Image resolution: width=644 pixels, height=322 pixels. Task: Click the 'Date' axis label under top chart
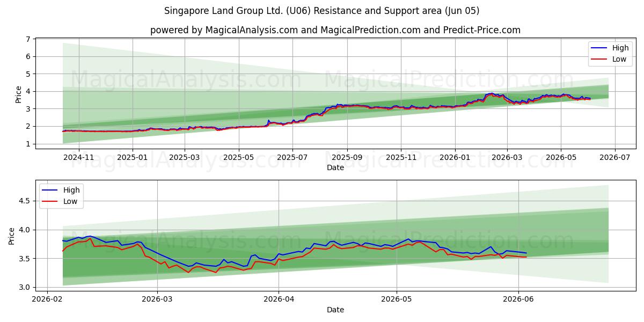coord(335,168)
